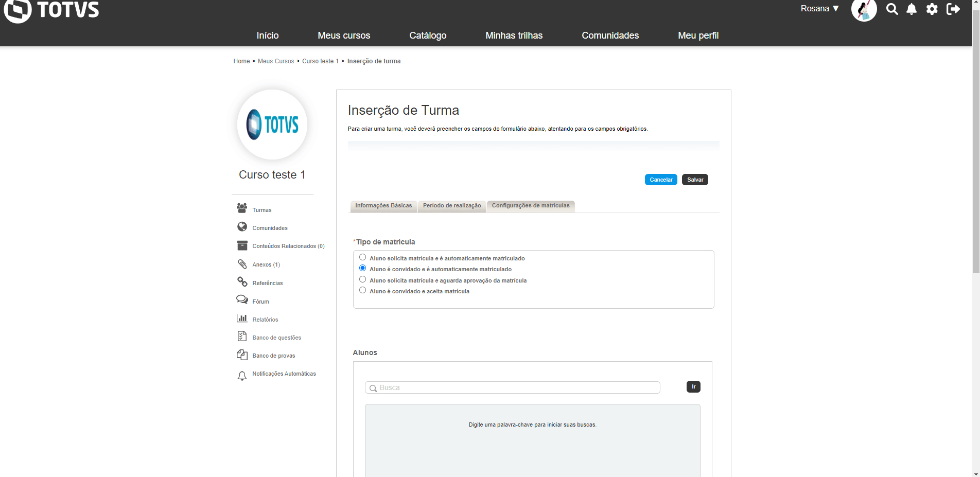Image resolution: width=980 pixels, height=477 pixels.
Task: Click the Turmas people icon
Action: pyautogui.click(x=242, y=208)
